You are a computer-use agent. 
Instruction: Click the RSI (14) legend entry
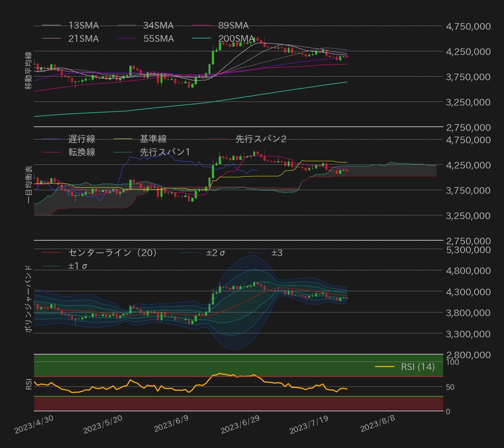click(x=417, y=367)
